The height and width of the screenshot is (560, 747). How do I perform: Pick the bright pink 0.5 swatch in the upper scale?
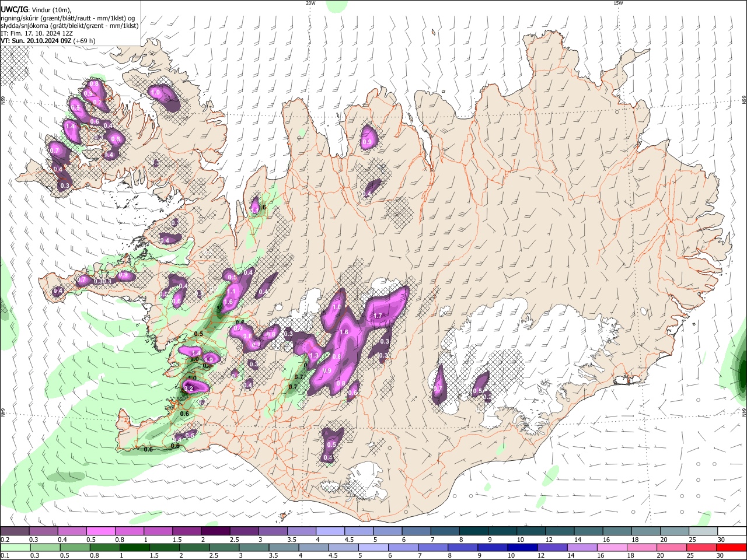click(100, 531)
